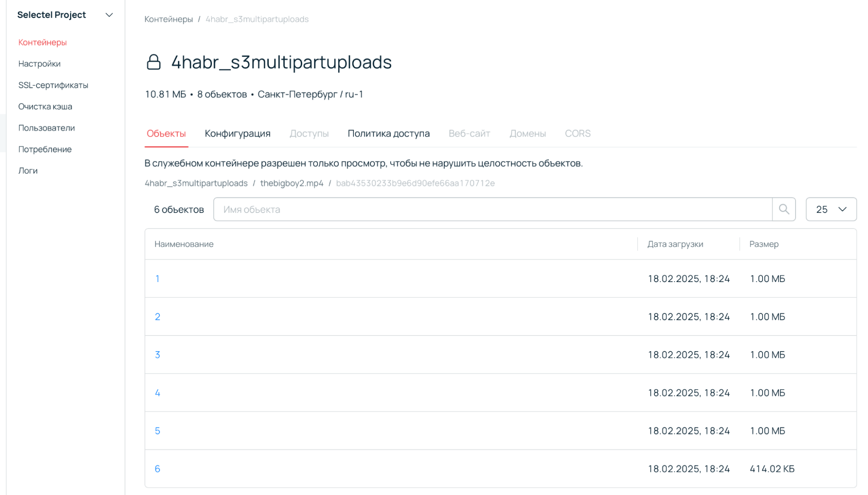Screen dimensions: 868x495
Task: Click the search magnifier icon
Action: (783, 209)
